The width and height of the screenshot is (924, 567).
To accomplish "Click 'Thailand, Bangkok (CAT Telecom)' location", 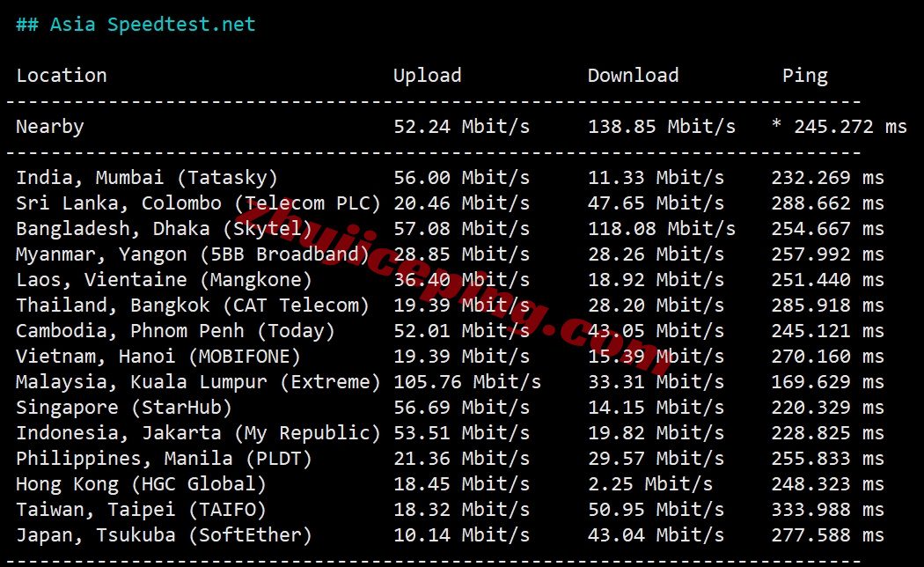I will point(193,306).
